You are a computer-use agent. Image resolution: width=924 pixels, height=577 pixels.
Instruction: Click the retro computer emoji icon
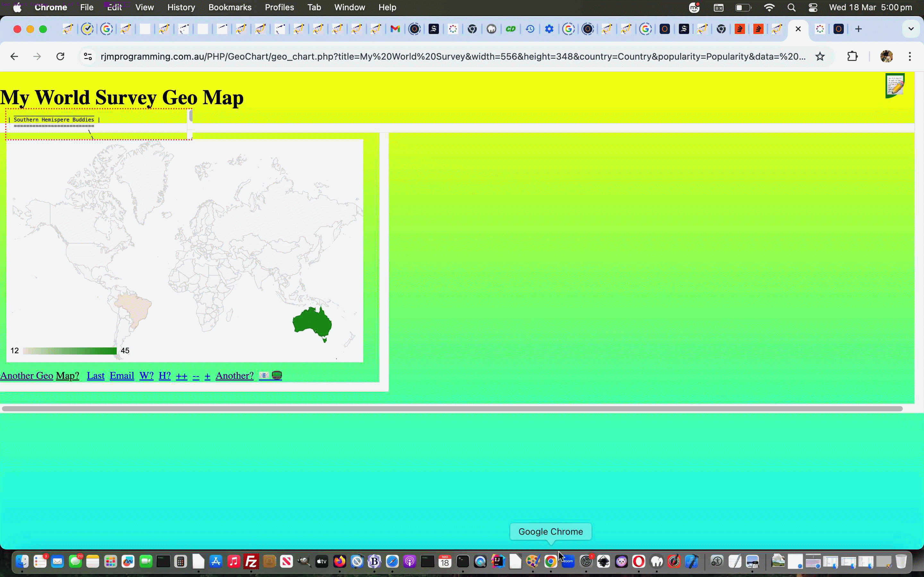(x=276, y=375)
